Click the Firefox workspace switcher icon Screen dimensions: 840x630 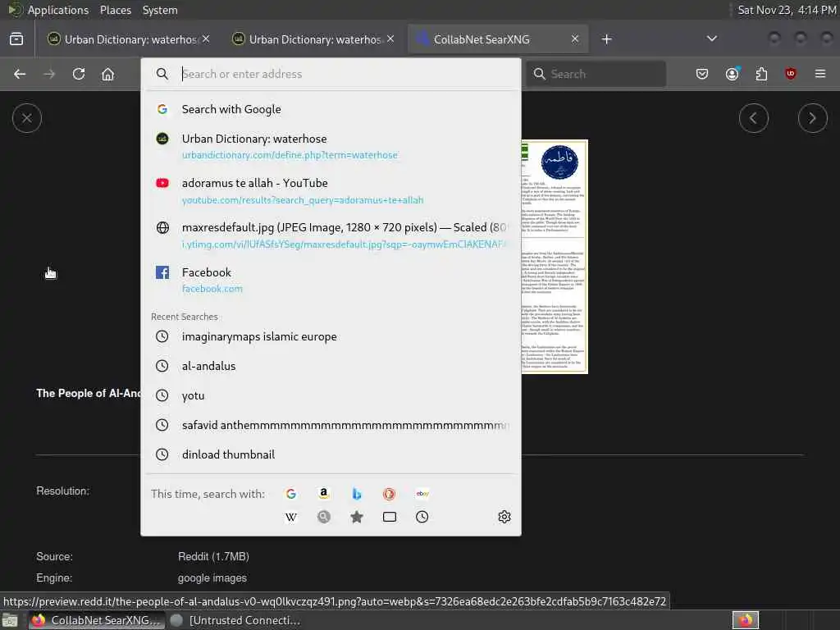coord(745,620)
